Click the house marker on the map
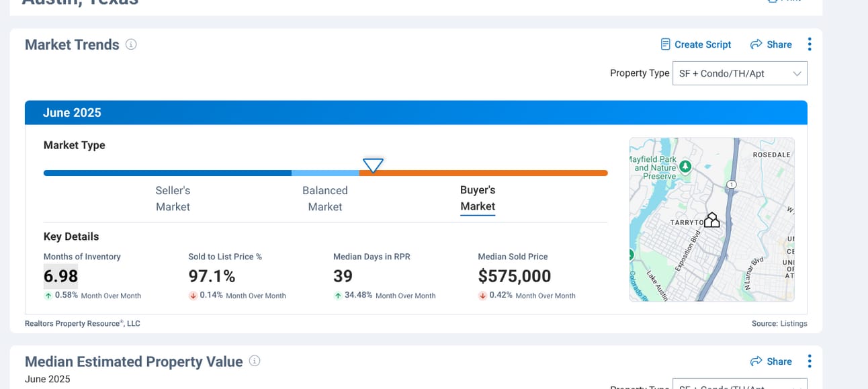The height and width of the screenshot is (389, 868). pyautogui.click(x=711, y=220)
